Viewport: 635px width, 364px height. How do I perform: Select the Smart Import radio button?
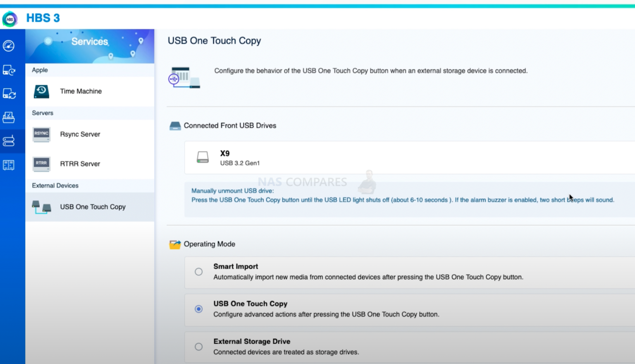pyautogui.click(x=198, y=271)
